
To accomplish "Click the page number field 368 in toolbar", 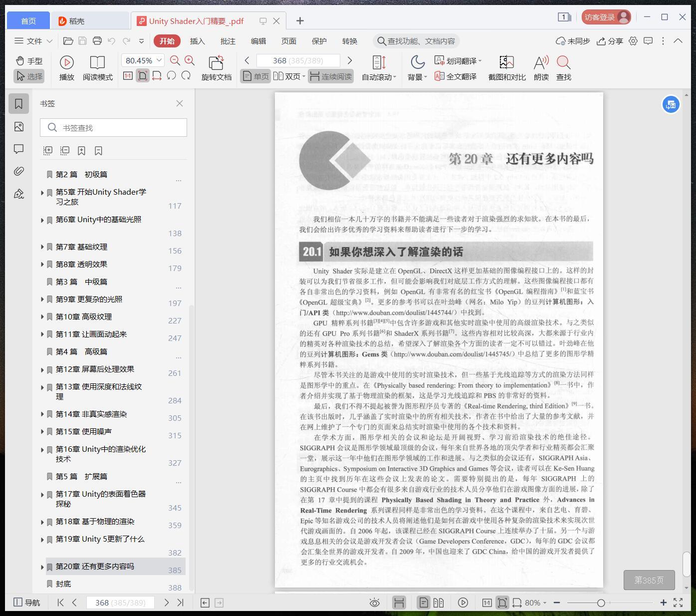I will click(298, 60).
